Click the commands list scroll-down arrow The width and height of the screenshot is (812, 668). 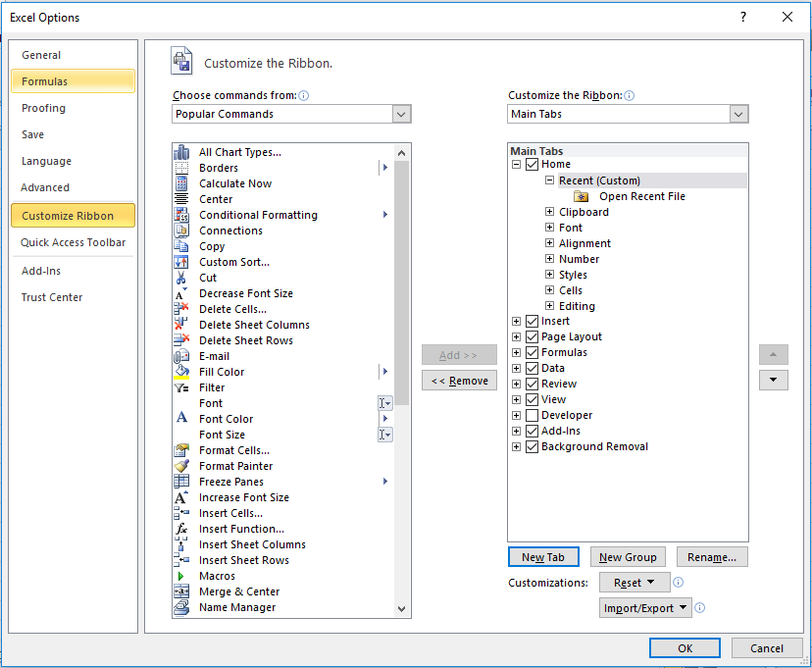401,609
